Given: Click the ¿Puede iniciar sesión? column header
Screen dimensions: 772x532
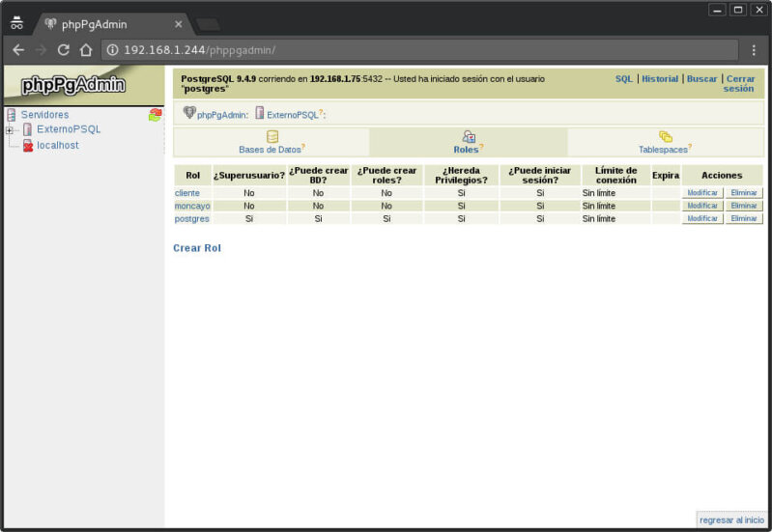Looking at the screenshot, I should [540, 175].
